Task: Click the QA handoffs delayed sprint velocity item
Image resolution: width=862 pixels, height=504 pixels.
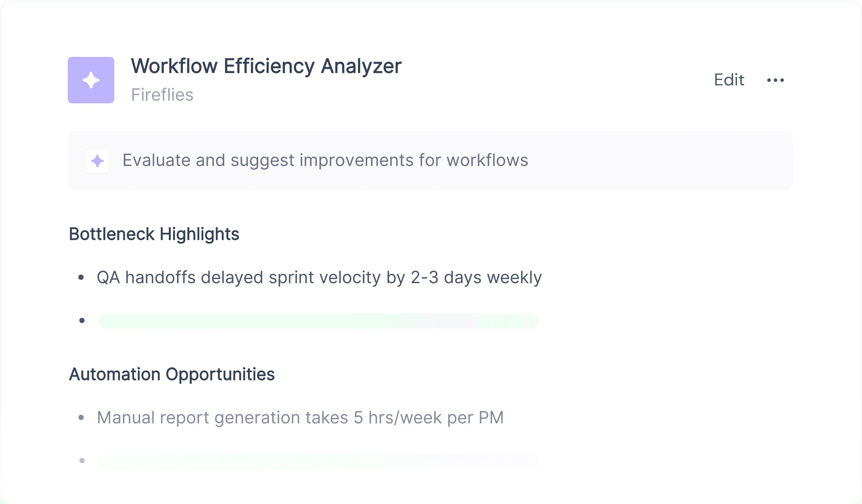Action: pos(319,277)
